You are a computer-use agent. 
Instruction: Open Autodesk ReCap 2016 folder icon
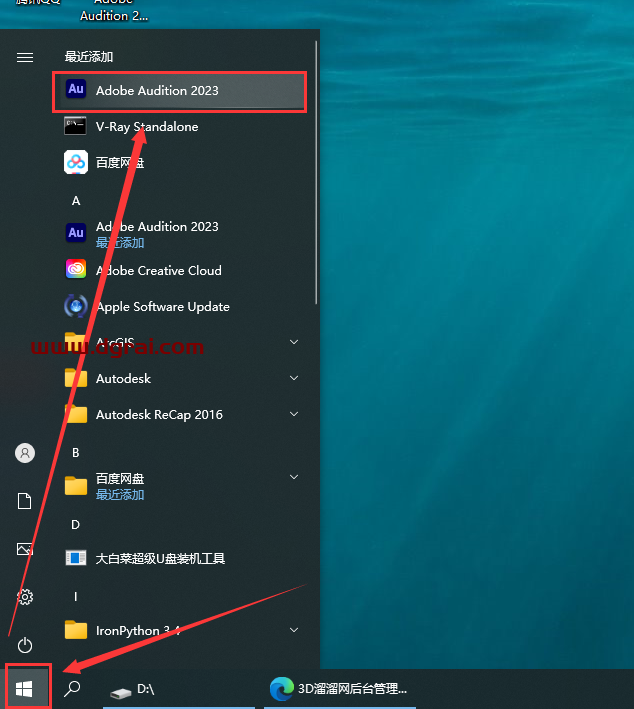tap(76, 414)
